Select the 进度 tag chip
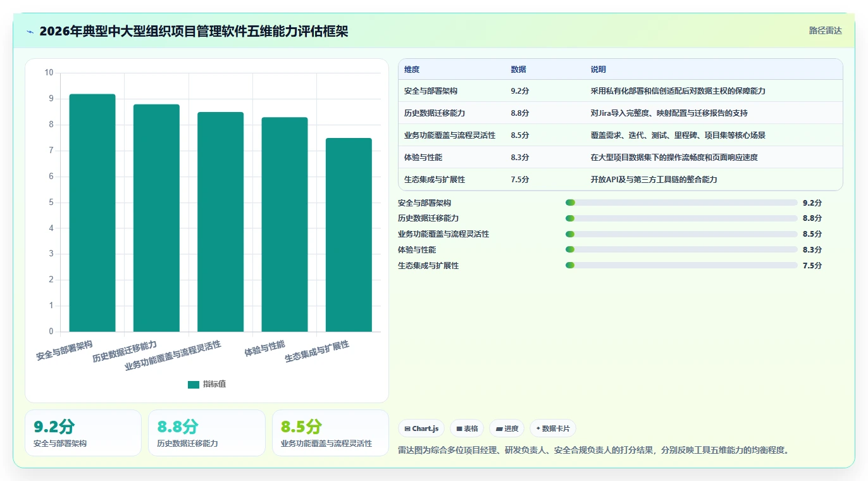 507,428
